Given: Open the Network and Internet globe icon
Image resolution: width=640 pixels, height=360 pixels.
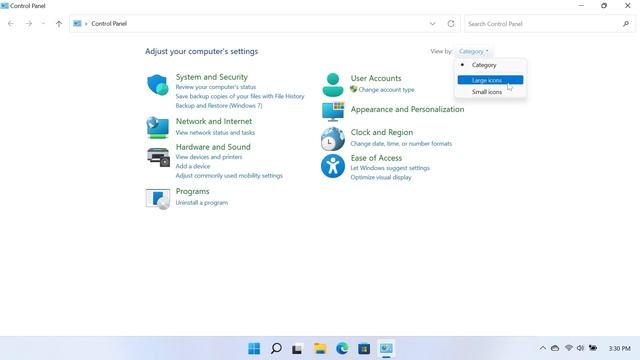Looking at the screenshot, I should [158, 127].
